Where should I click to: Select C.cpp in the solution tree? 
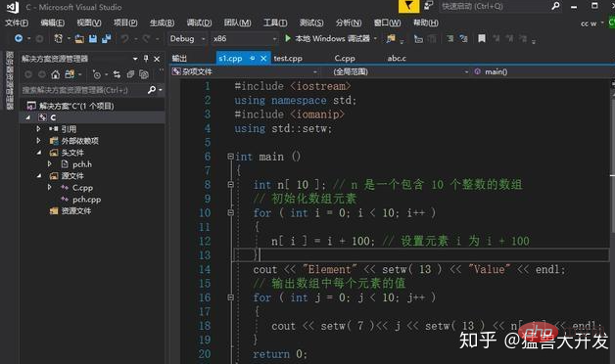(x=83, y=188)
